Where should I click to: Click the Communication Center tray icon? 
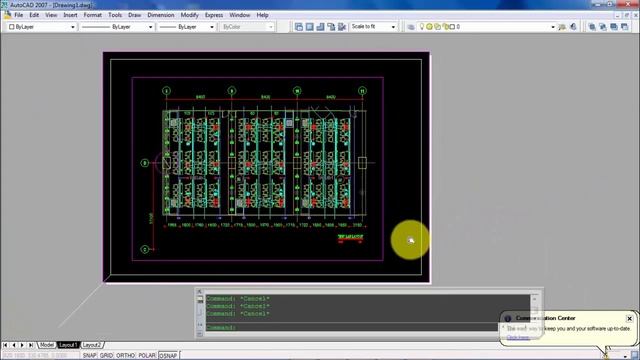tap(607, 355)
